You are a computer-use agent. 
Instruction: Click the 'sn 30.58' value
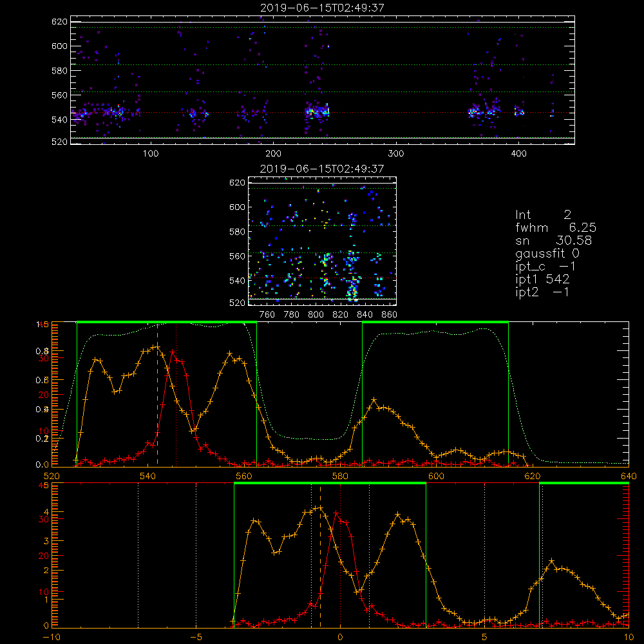pos(553,241)
